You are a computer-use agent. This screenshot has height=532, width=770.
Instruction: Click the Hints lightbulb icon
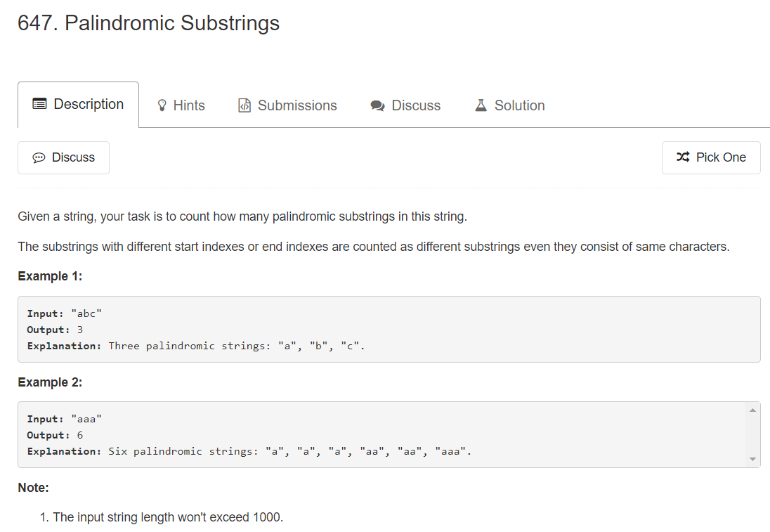coord(162,105)
